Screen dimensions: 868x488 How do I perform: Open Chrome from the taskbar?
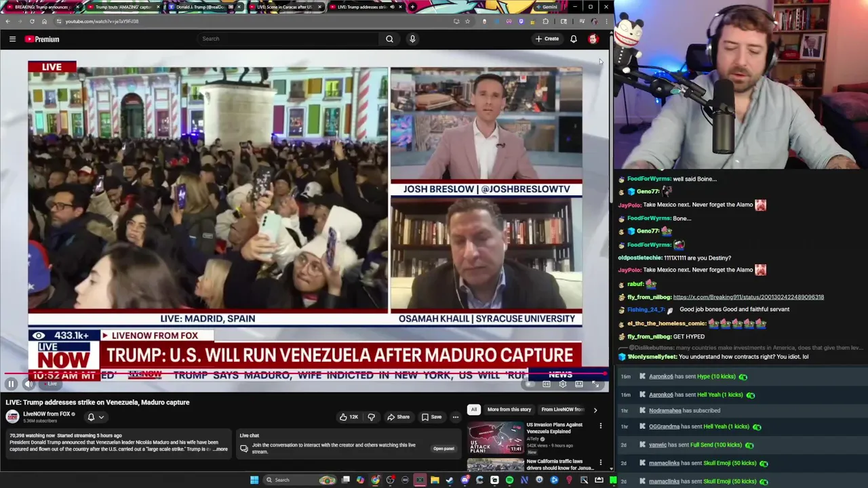click(375, 480)
